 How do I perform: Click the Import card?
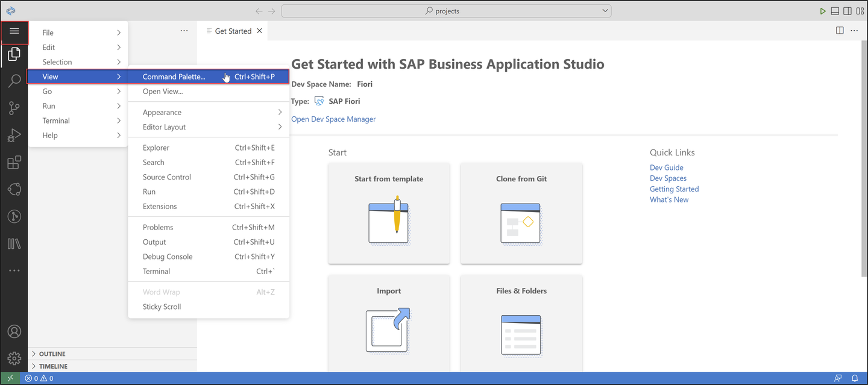tap(389, 324)
